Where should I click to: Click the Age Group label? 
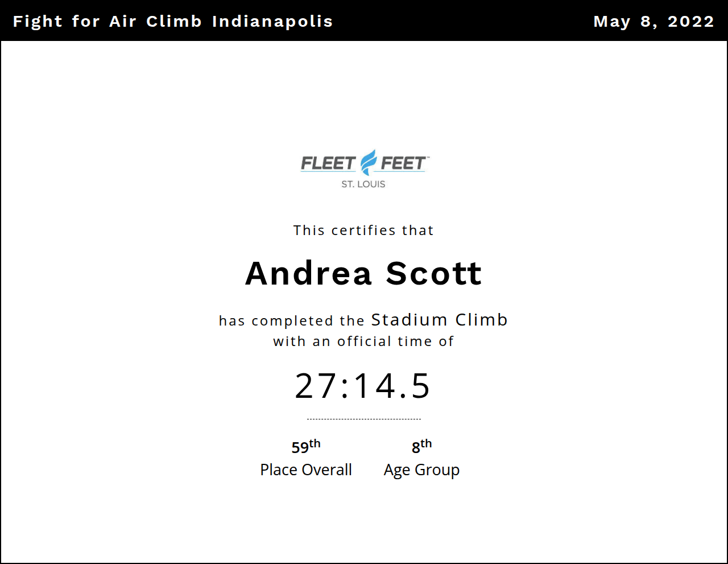coord(421,470)
